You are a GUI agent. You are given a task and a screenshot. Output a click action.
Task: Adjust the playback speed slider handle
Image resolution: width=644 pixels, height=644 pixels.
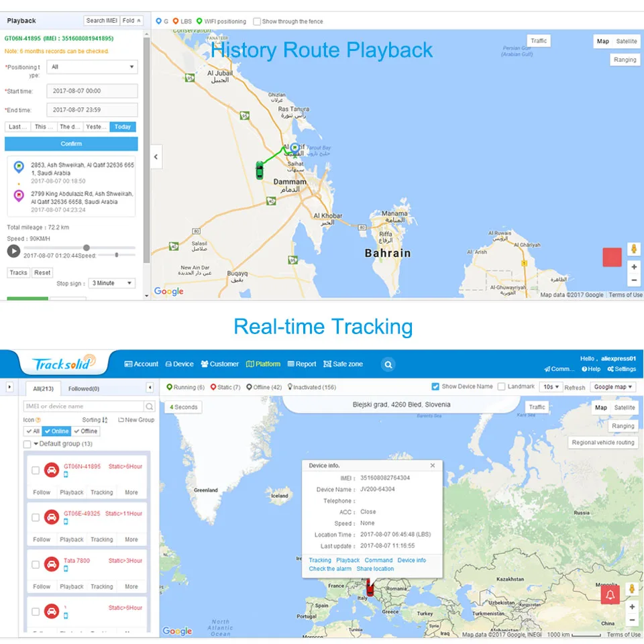coord(117,255)
